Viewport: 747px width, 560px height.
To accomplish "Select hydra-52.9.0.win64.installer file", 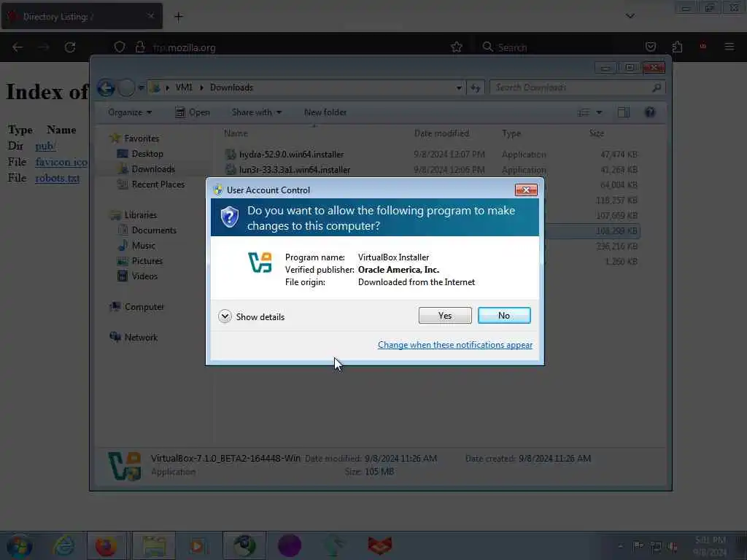I will point(291,155).
